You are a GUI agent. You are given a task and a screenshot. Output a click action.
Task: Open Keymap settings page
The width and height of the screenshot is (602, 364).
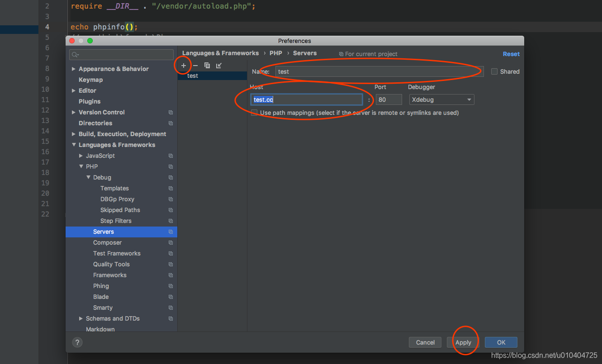point(90,80)
